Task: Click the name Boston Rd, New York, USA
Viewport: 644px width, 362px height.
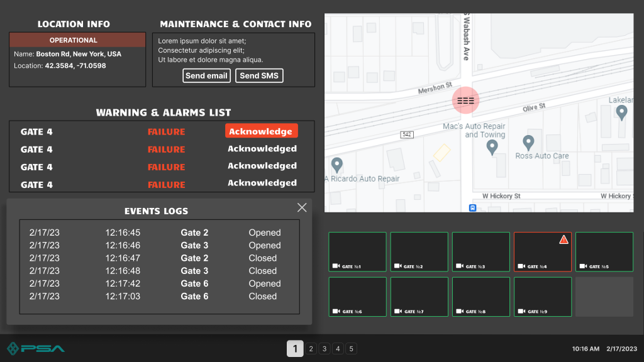Action: (x=79, y=54)
